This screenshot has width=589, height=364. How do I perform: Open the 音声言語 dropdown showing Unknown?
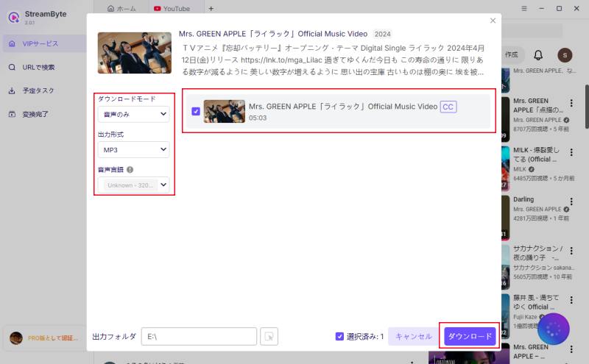(x=134, y=185)
